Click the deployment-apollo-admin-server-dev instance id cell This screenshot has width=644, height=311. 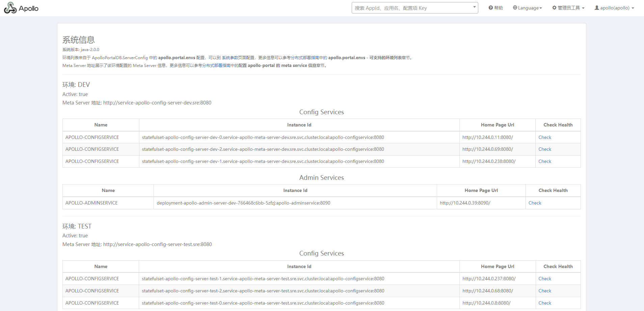click(x=295, y=203)
